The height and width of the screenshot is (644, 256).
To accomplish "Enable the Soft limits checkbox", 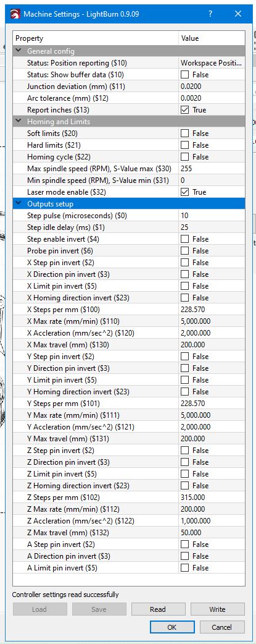I will point(184,133).
